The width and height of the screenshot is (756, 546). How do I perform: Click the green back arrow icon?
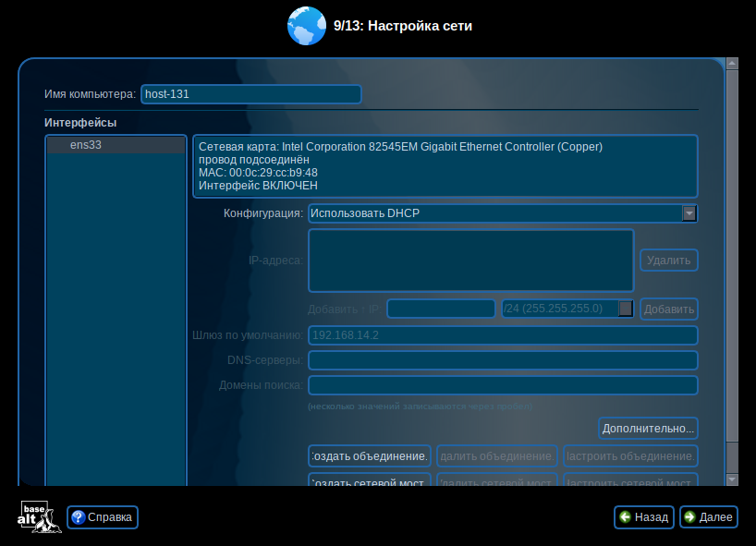(626, 517)
